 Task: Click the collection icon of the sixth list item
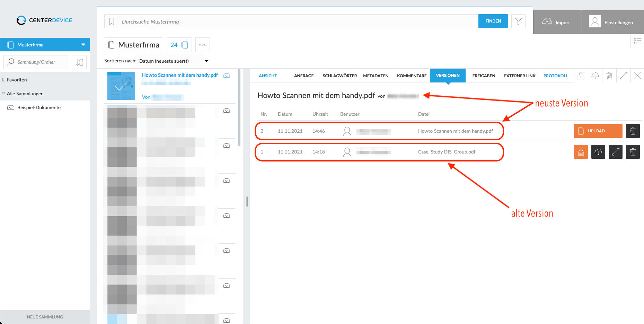(x=227, y=251)
